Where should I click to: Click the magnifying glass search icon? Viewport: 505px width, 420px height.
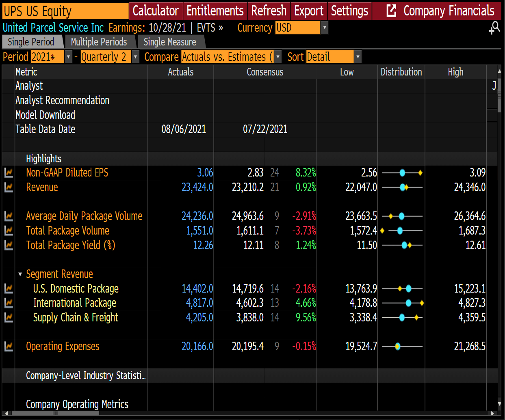pos(494,28)
